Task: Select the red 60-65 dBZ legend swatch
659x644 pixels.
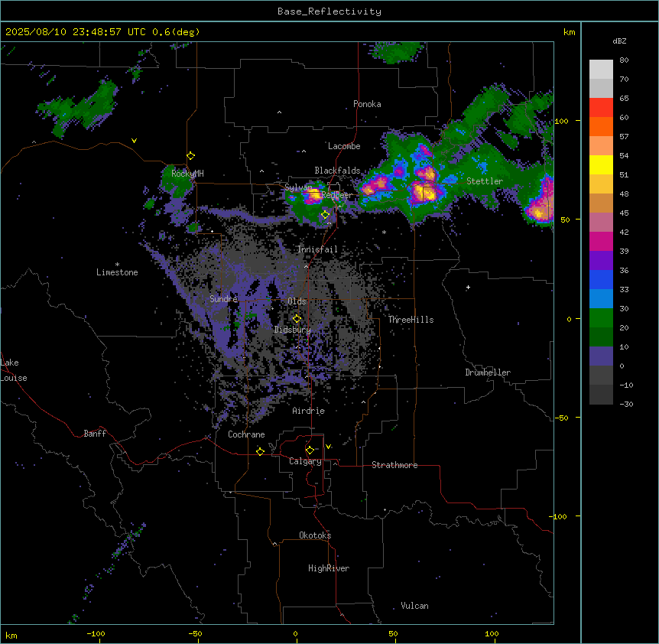Action: 601,107
